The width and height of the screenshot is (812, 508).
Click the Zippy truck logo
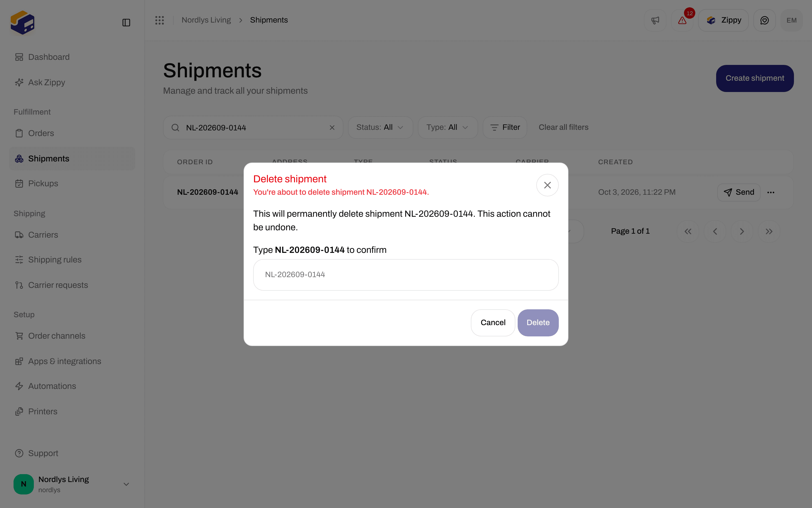tap(23, 23)
